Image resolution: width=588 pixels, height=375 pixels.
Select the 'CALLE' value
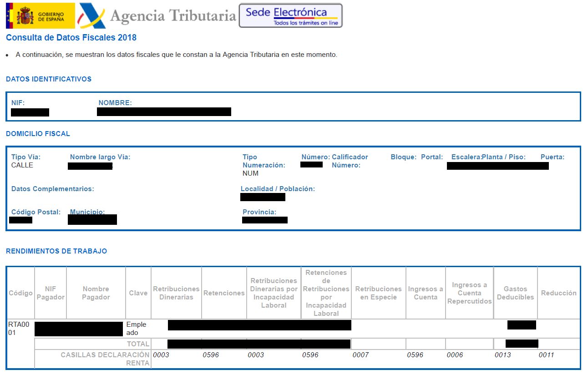tap(22, 165)
